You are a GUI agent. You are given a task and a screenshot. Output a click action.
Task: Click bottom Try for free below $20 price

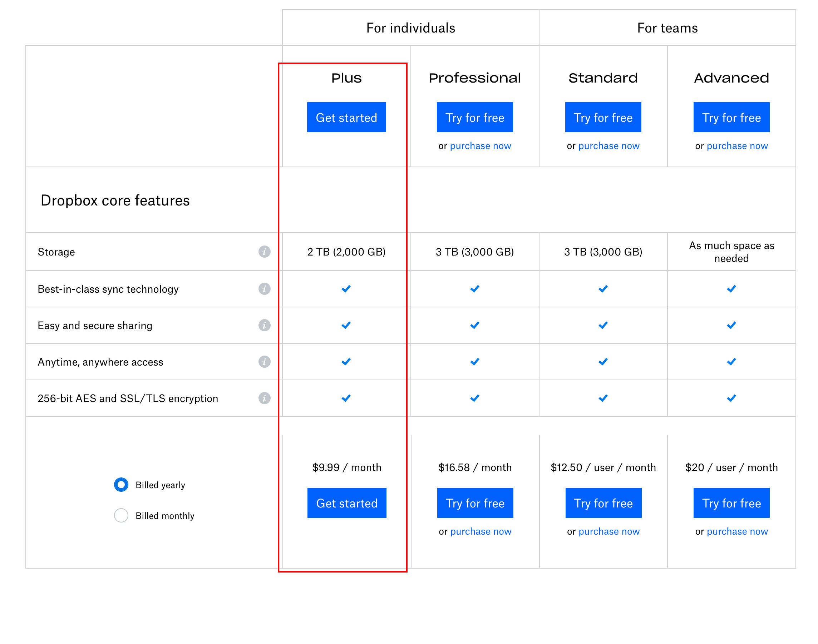[731, 503]
